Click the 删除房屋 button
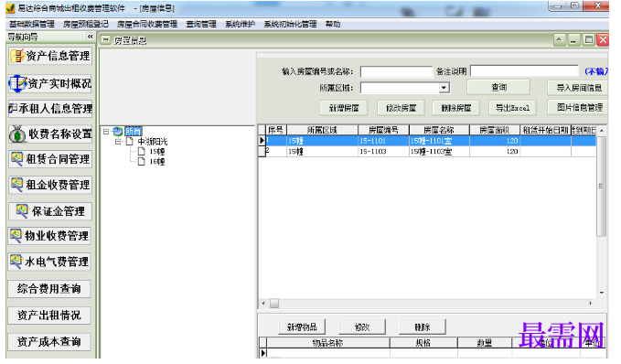This screenshot has width=621, height=364. [x=455, y=108]
